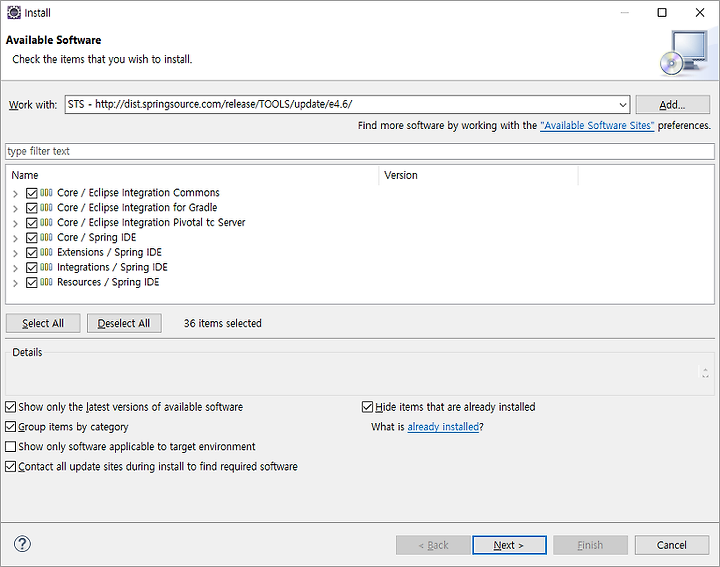Click the Version column header
The height and width of the screenshot is (567, 720).
[x=478, y=175]
